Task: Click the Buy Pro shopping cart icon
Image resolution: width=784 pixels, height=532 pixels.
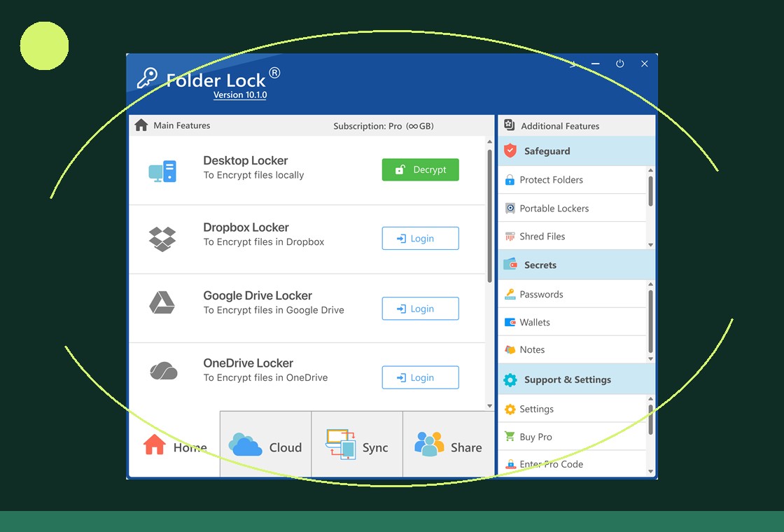Action: pyautogui.click(x=510, y=436)
